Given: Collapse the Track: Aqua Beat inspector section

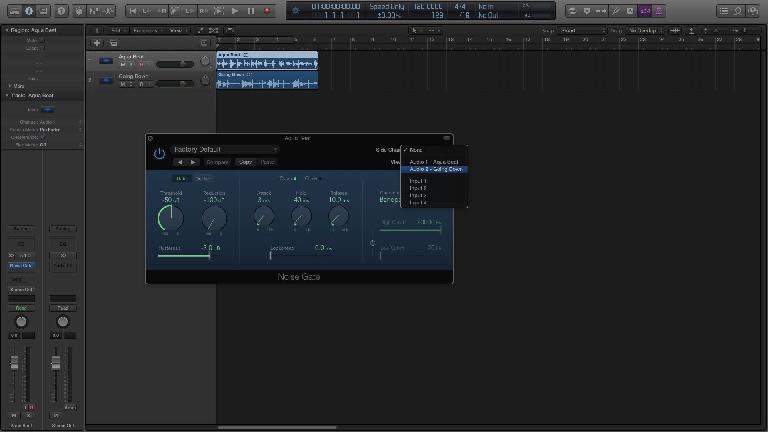Looking at the screenshot, I should (7, 95).
